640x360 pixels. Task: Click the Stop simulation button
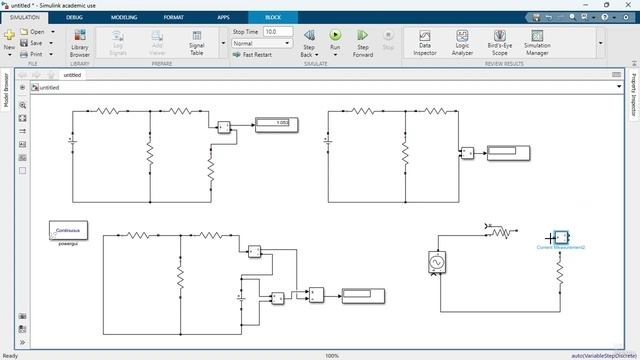click(x=388, y=40)
